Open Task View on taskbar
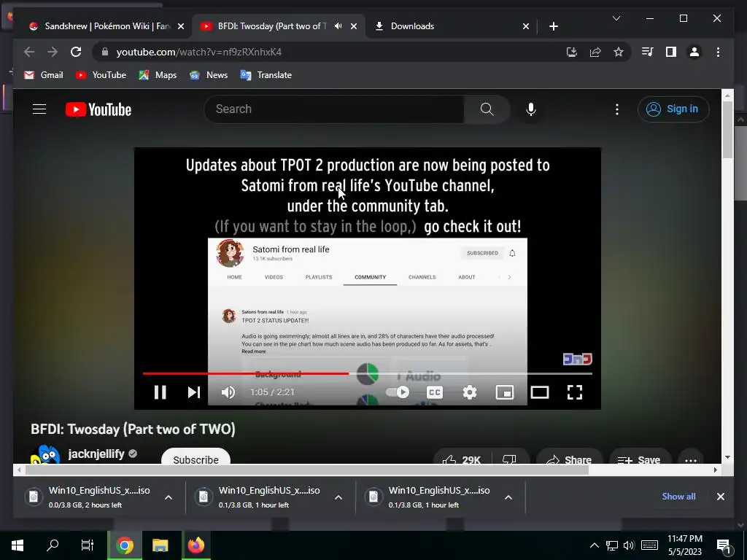The image size is (747, 560). pyautogui.click(x=88, y=545)
